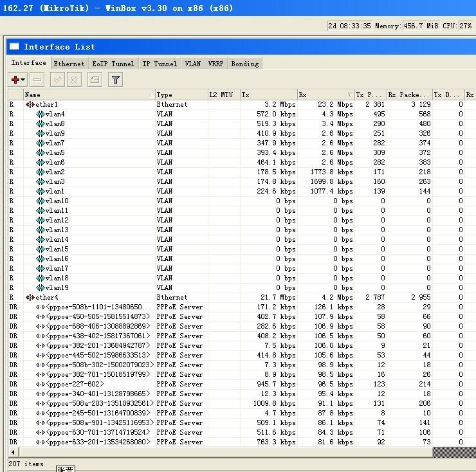This screenshot has width=476, height=472.
Task: Select pppoe-688-406-13088892869 row name
Action: click(98, 326)
